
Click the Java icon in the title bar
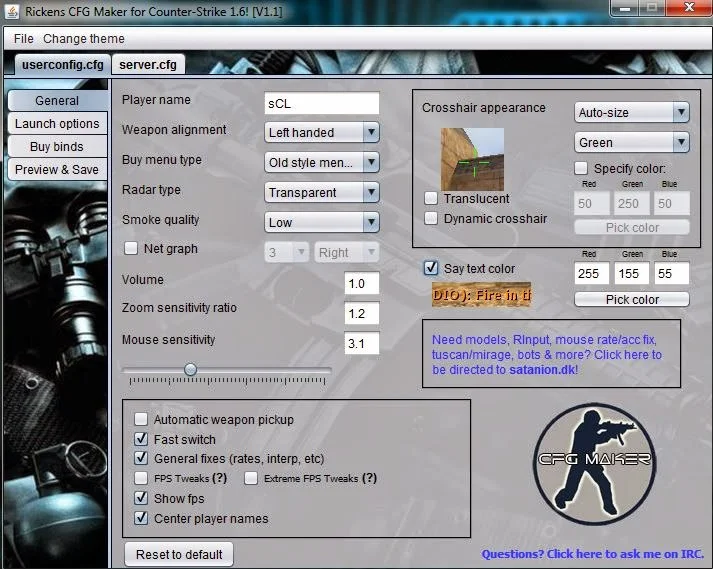coord(12,11)
